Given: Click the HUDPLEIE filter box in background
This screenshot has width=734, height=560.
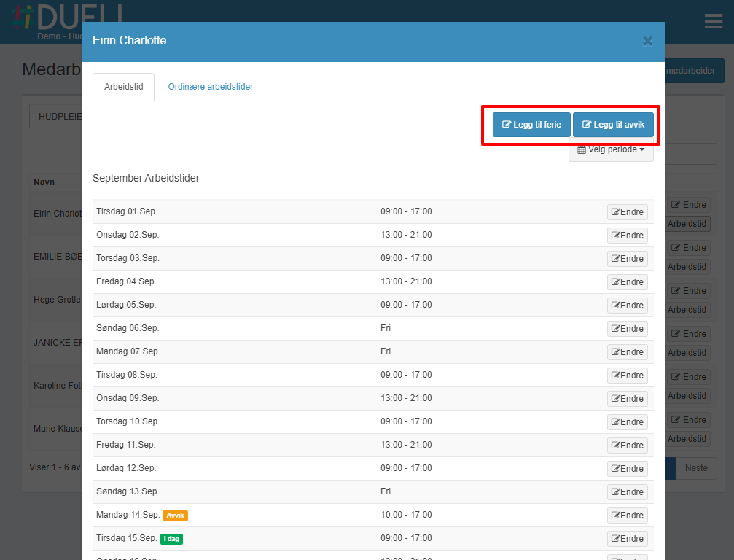Looking at the screenshot, I should [x=55, y=116].
